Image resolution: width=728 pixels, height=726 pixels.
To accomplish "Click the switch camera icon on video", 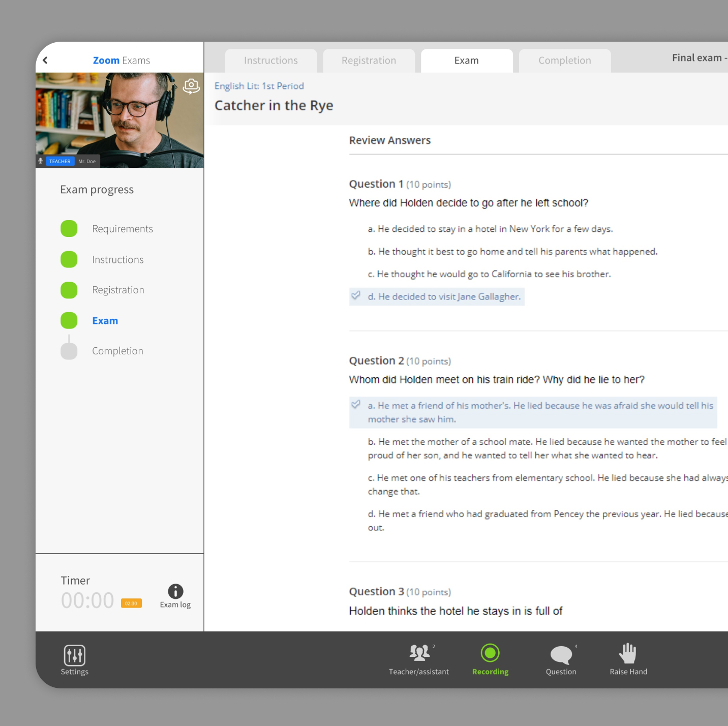I will [x=191, y=86].
